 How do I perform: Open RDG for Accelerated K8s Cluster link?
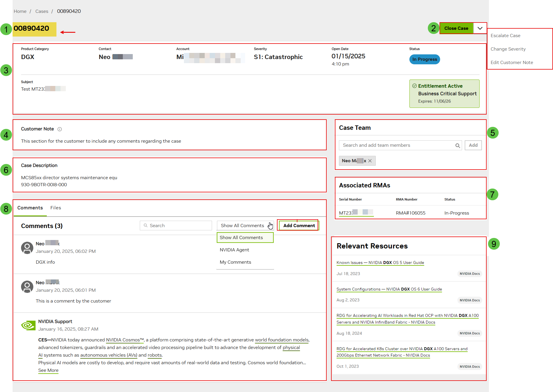click(x=402, y=352)
